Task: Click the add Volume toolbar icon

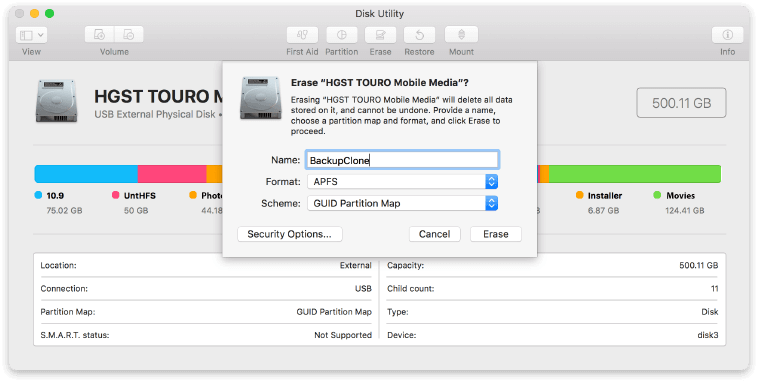Action: [100, 35]
